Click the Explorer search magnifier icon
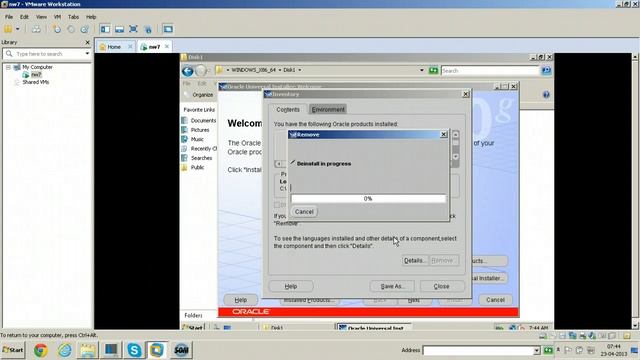Screen dimensions: 640x360 [546, 71]
